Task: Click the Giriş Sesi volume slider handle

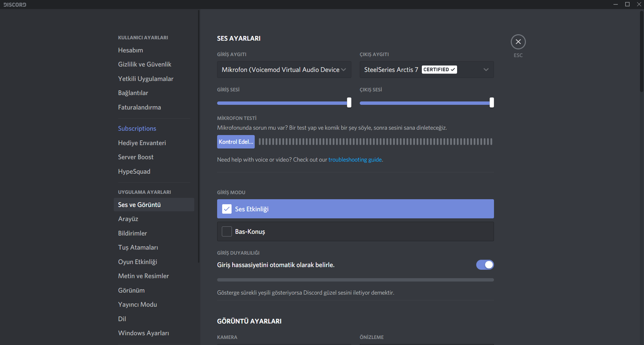Action: pos(349,102)
